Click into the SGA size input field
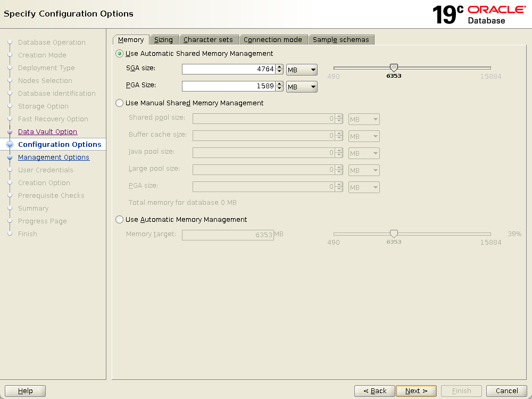Screen dimensions: 532x399 coord(228,69)
